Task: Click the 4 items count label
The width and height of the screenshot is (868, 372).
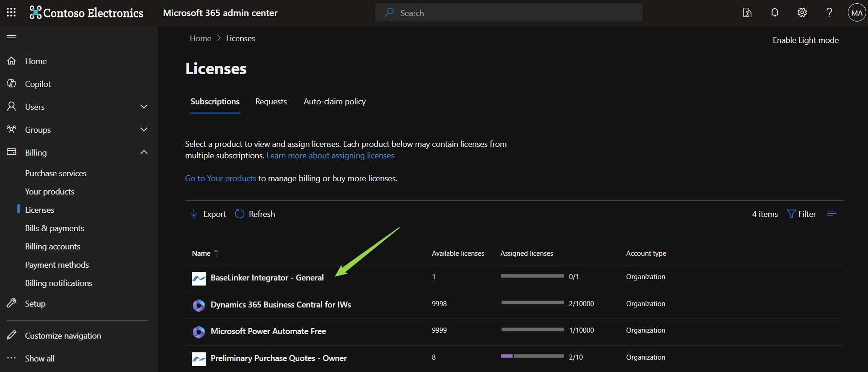Action: 765,214
